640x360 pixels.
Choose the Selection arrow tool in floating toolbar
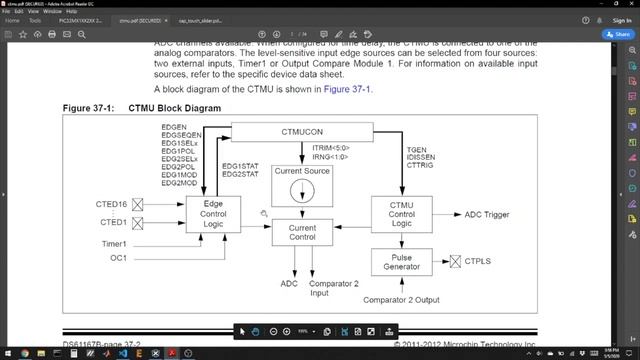point(242,332)
